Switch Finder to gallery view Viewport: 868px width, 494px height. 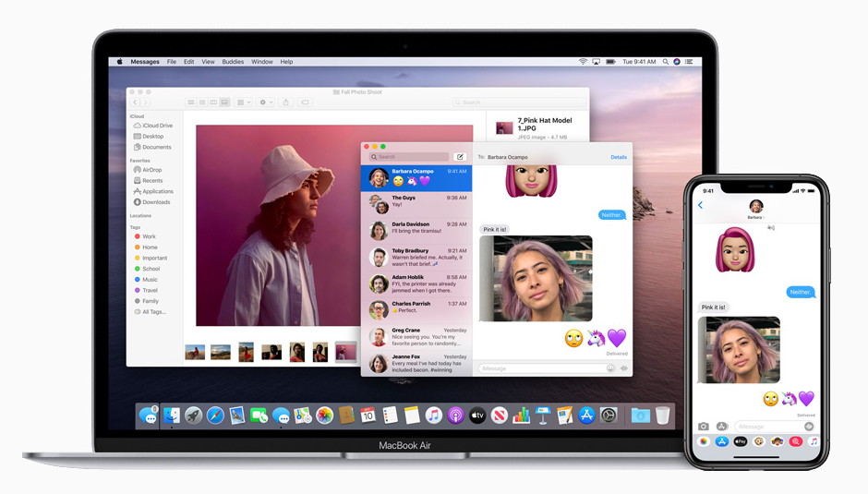[224, 102]
